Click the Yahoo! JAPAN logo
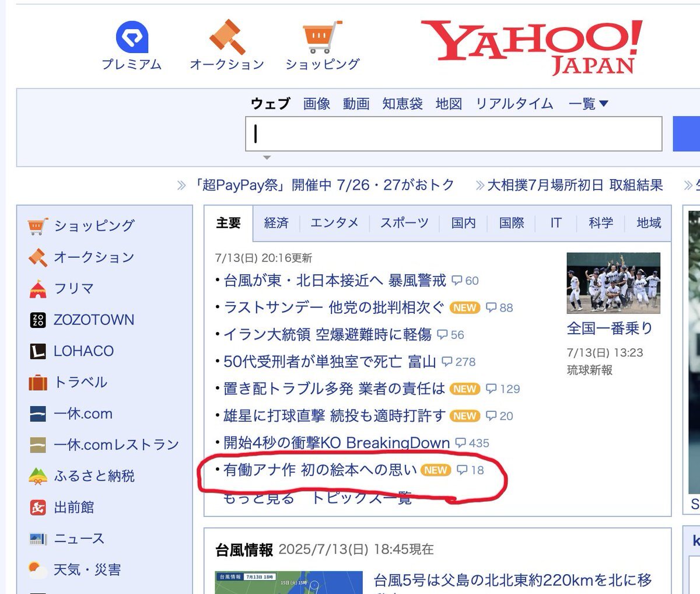 click(x=531, y=47)
